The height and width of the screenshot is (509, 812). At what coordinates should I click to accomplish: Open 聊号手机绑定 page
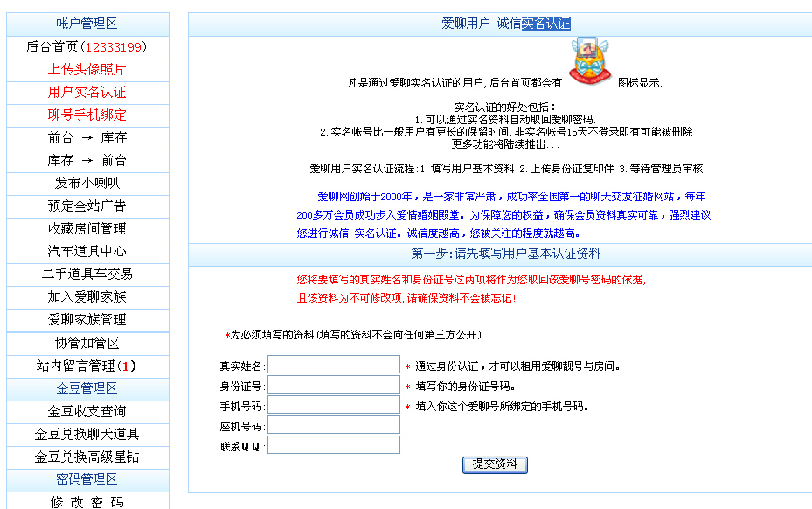(87, 115)
